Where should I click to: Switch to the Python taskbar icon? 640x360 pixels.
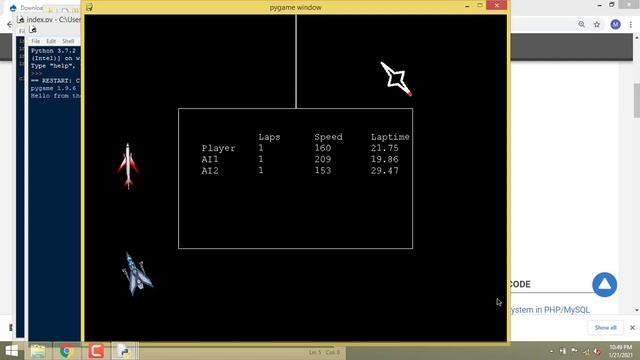pyautogui.click(x=124, y=351)
